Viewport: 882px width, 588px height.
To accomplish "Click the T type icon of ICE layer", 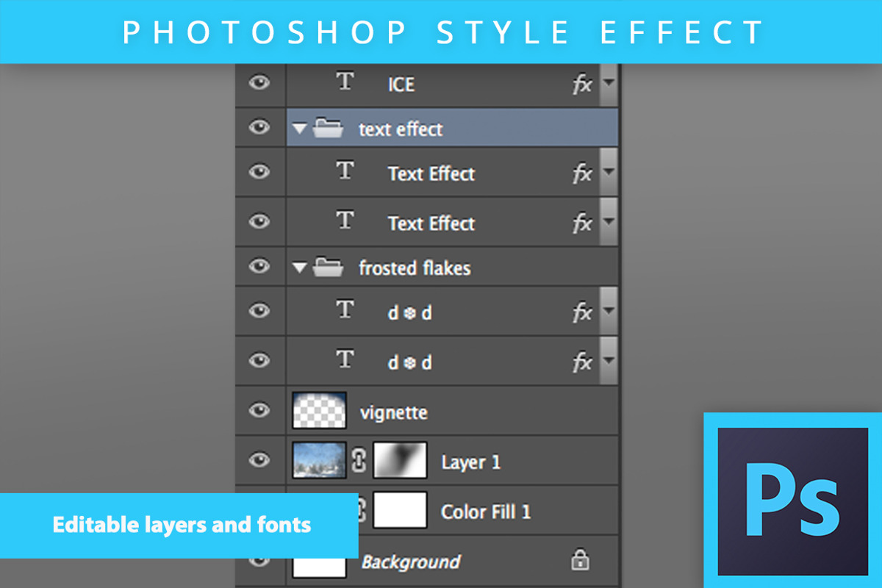I will 345,81.
